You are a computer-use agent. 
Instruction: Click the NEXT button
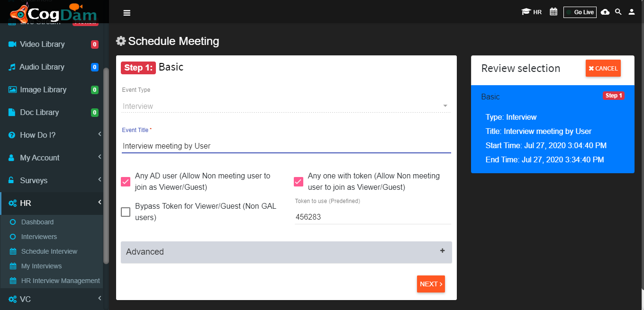pyautogui.click(x=431, y=284)
